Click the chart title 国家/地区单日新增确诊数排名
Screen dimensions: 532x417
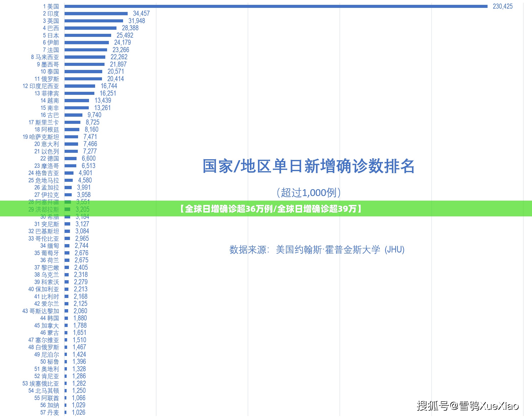tap(308, 166)
